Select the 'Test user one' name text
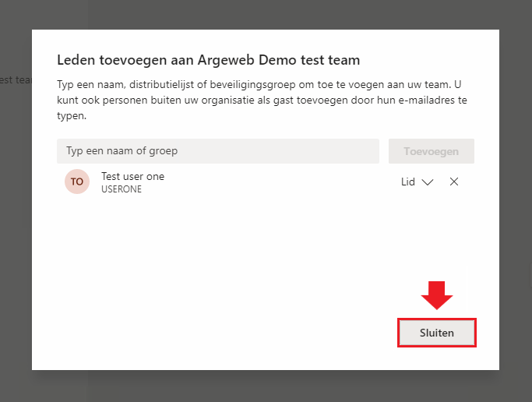Image resolution: width=532 pixels, height=402 pixels. (132, 176)
